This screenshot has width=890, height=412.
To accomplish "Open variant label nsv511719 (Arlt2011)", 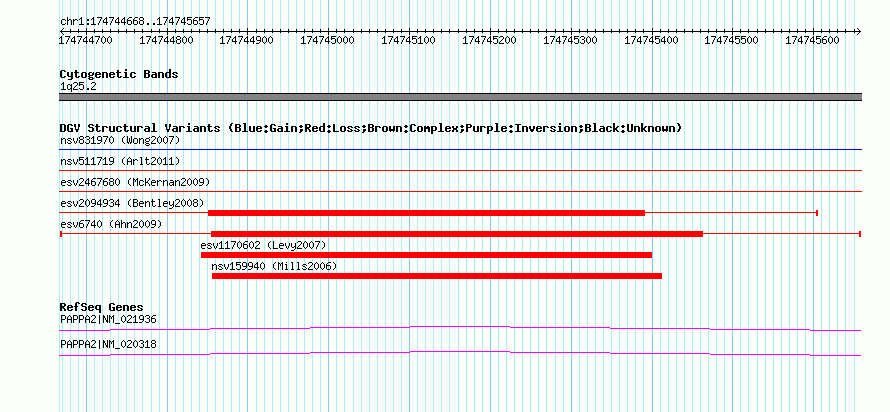I will tap(120, 161).
